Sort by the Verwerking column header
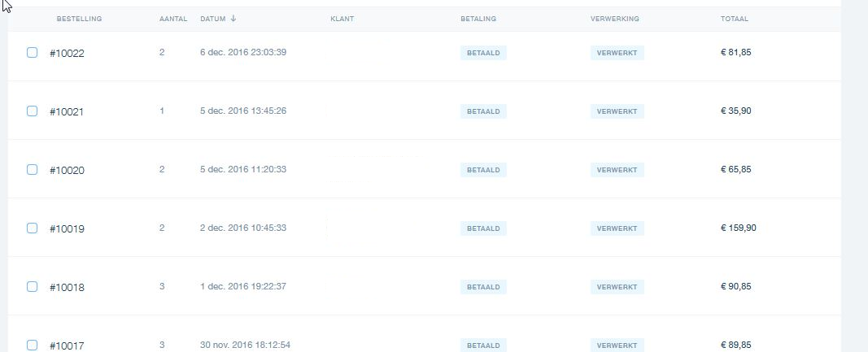The height and width of the screenshot is (352, 868). (615, 19)
